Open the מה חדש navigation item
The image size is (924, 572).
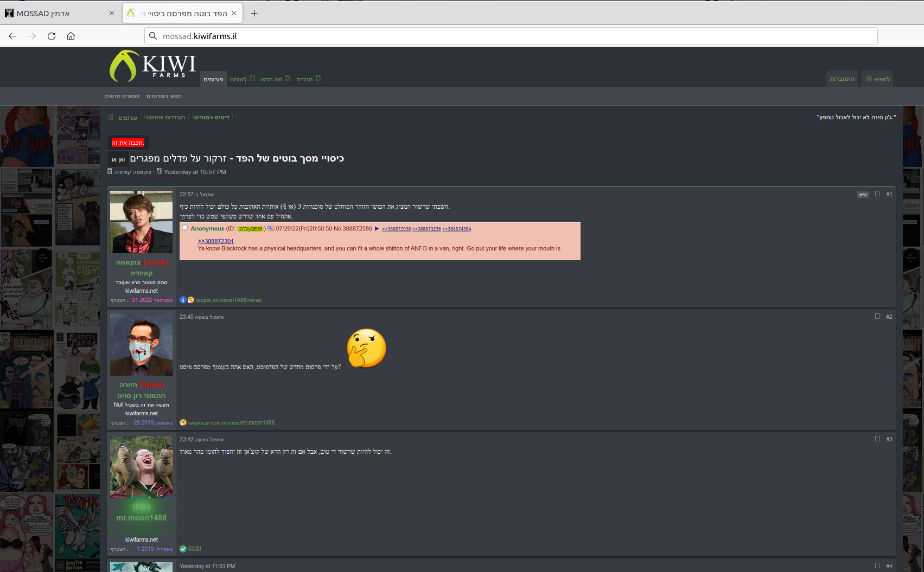click(271, 79)
